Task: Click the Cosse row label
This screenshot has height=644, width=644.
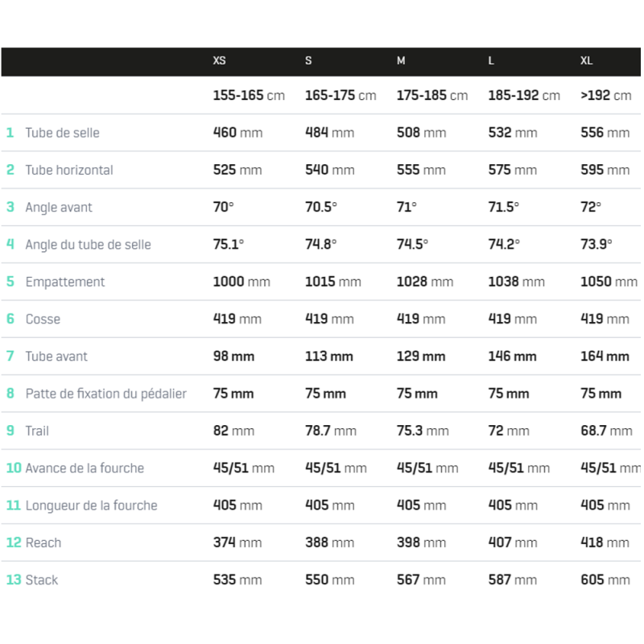Action: [43, 319]
